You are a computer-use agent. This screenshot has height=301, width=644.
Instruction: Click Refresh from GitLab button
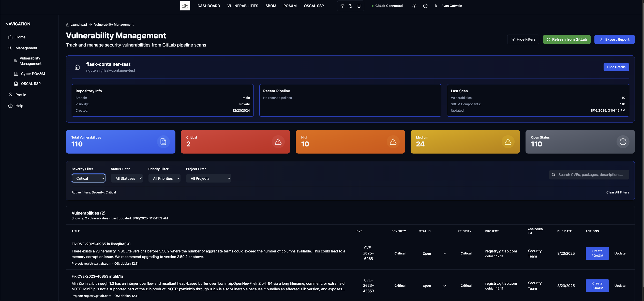click(567, 39)
